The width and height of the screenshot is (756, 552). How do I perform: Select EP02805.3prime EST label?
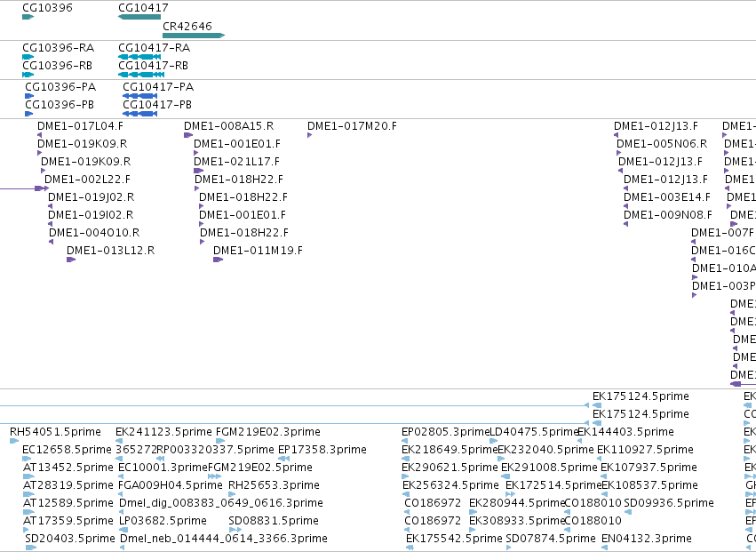click(446, 432)
